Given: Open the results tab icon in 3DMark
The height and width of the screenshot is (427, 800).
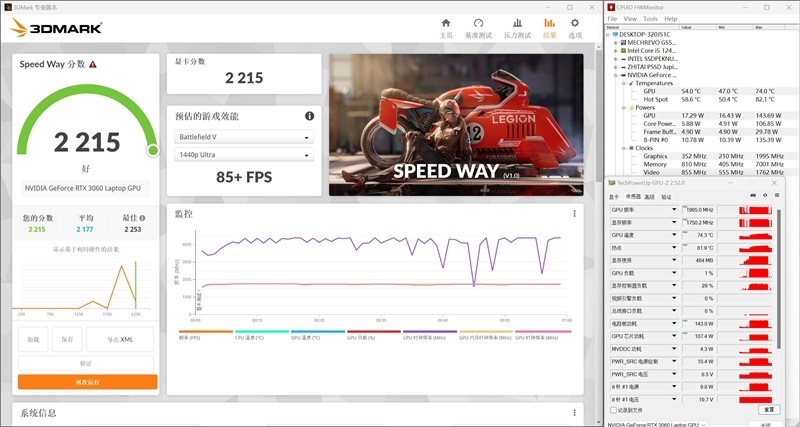Looking at the screenshot, I should coord(549,23).
